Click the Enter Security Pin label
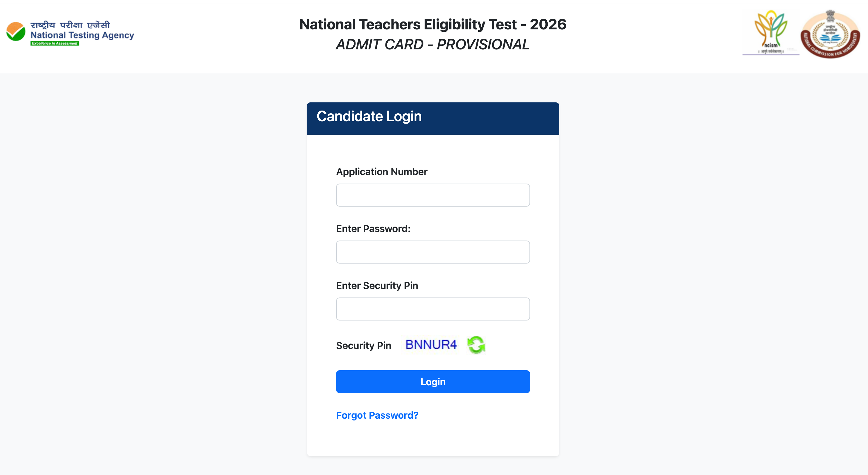This screenshot has height=475, width=868. 377,285
